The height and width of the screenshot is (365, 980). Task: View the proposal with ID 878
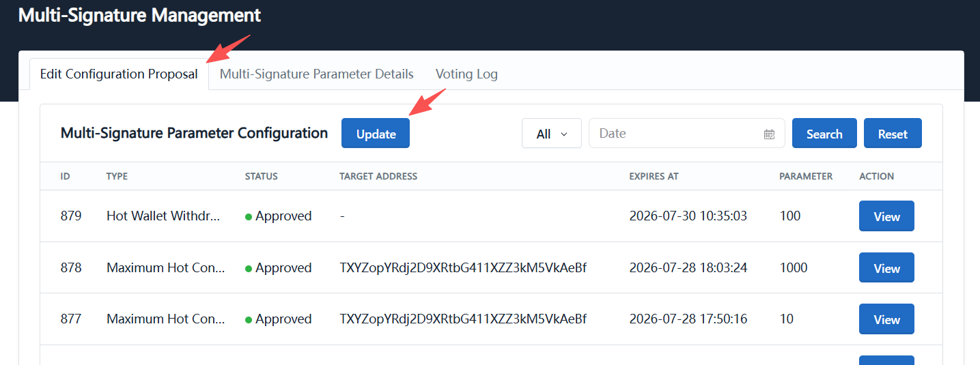(886, 268)
